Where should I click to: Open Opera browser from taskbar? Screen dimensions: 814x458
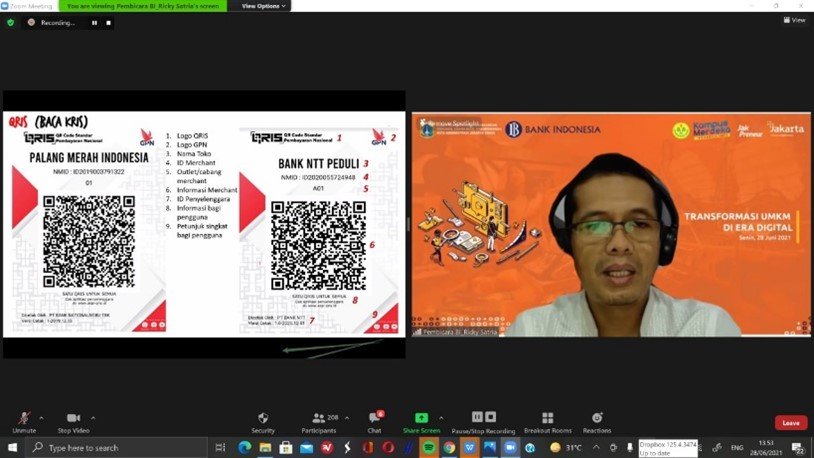click(388, 447)
